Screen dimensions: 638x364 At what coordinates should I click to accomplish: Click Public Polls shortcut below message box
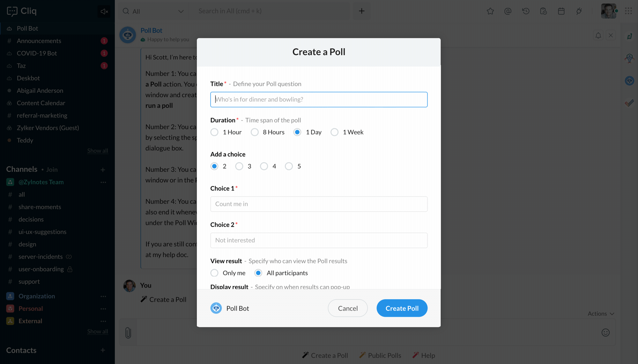click(380, 355)
